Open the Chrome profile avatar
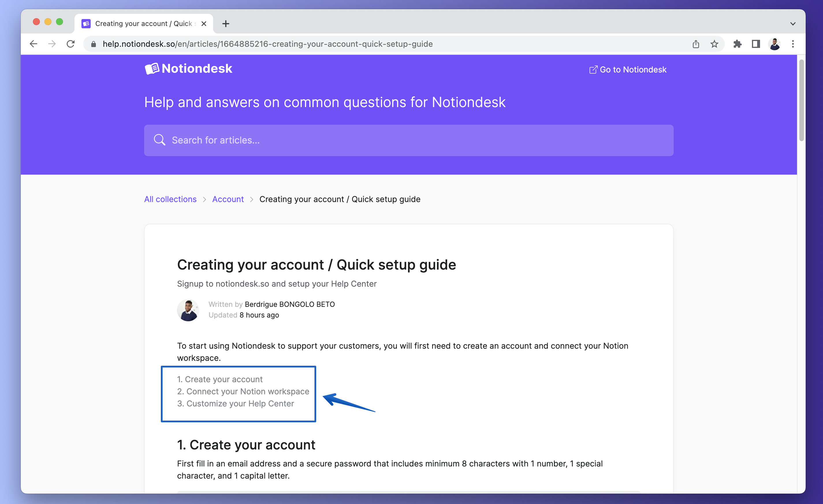 pos(774,44)
